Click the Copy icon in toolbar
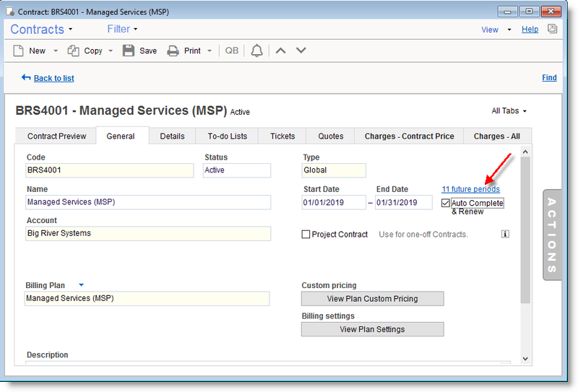 73,51
